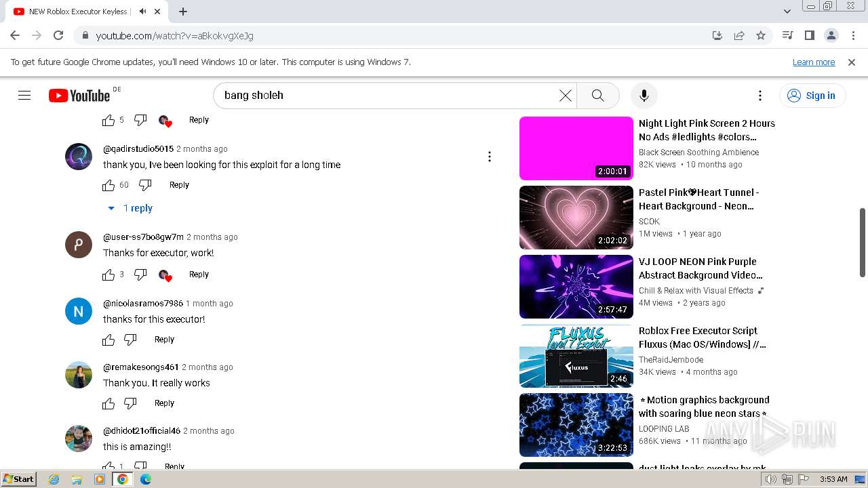Select the NEW Roblox Executor Keyless tab
This screenshot has height=488, width=868.
80,12
